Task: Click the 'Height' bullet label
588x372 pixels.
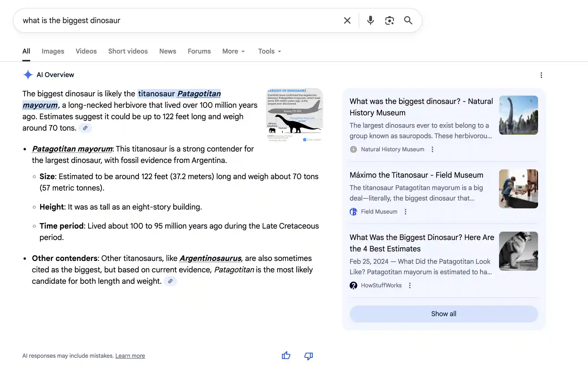Action: point(52,207)
